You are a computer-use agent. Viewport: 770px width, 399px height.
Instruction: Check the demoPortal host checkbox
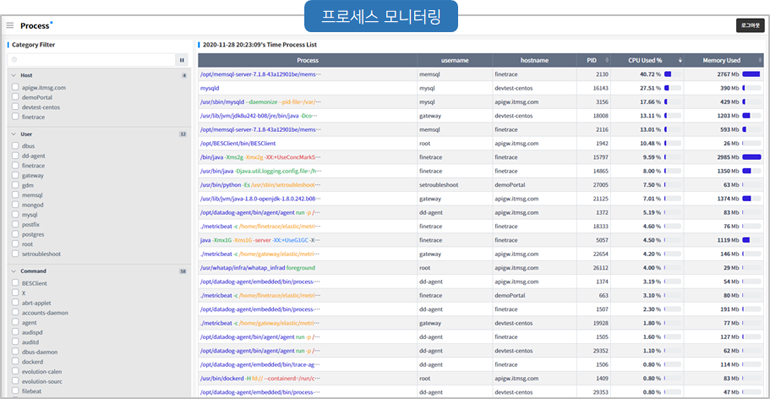coord(15,97)
